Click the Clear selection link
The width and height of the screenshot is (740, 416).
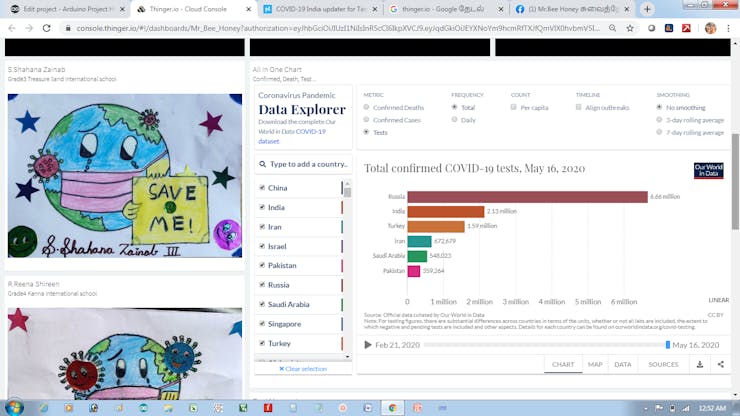303,368
